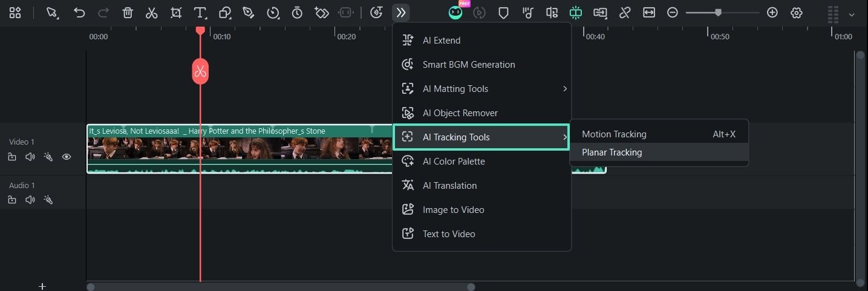Screen dimensions: 868x291
Task: Choose AI Extend from the menu
Action: point(482,41)
